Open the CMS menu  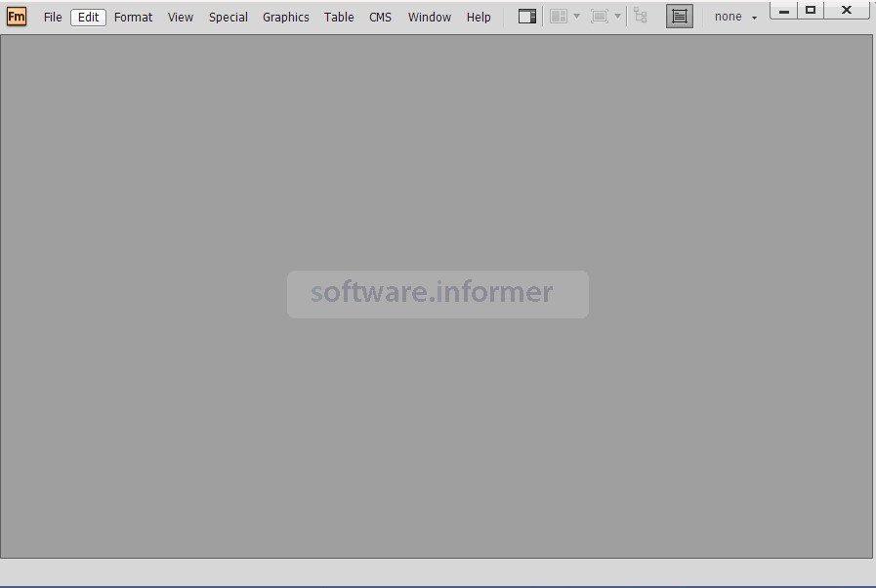pos(380,17)
